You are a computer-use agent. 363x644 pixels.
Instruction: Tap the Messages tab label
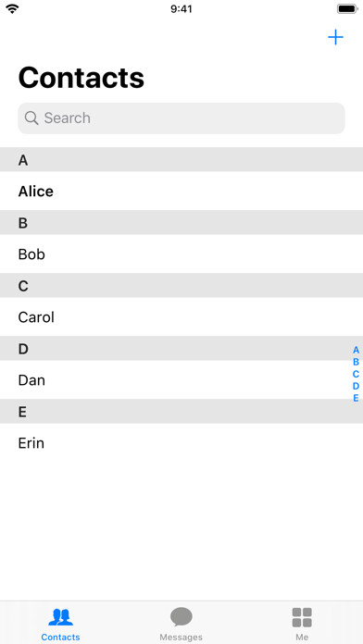coord(181,637)
